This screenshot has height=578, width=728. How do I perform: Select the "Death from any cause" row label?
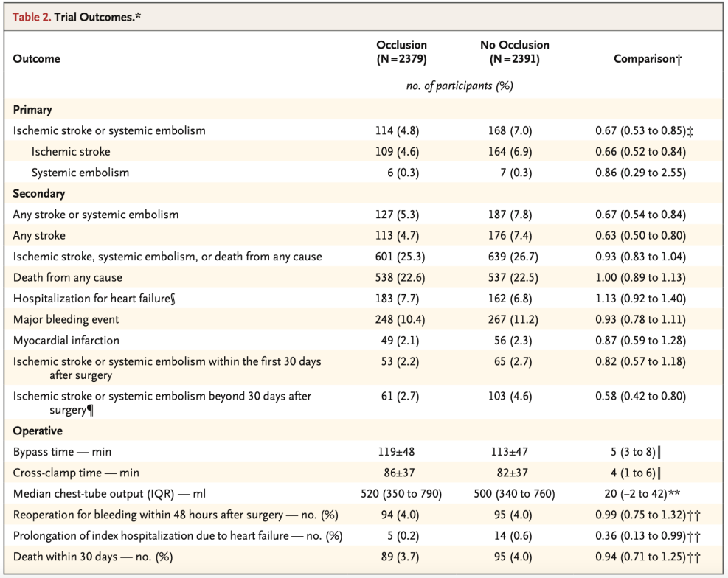[x=68, y=278]
